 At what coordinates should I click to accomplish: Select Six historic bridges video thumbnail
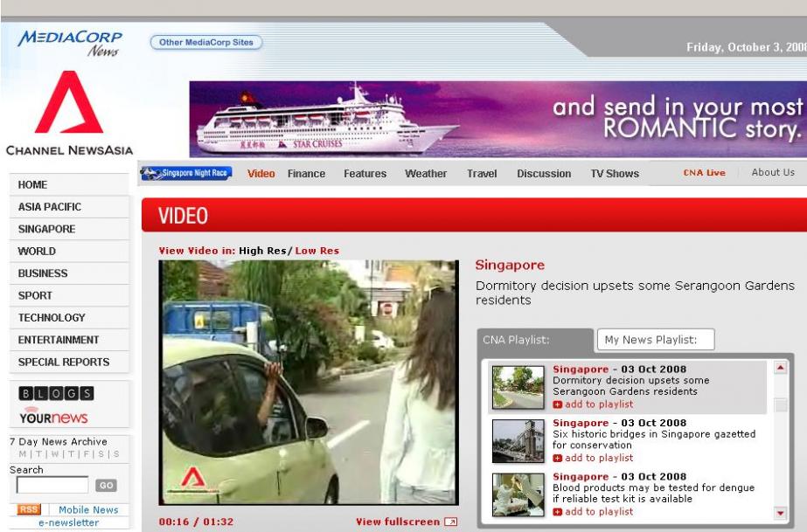tap(518, 441)
